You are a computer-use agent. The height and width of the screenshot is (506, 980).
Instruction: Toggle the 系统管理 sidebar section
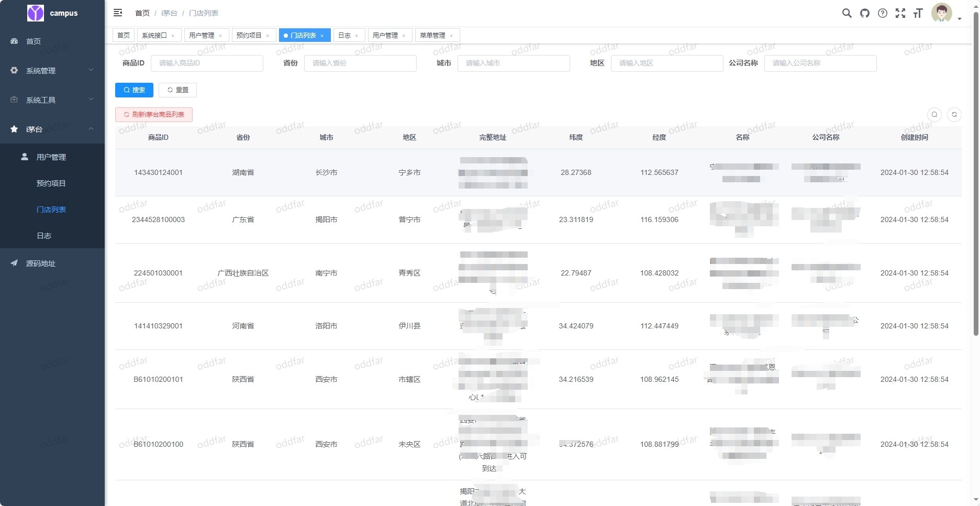pos(52,70)
